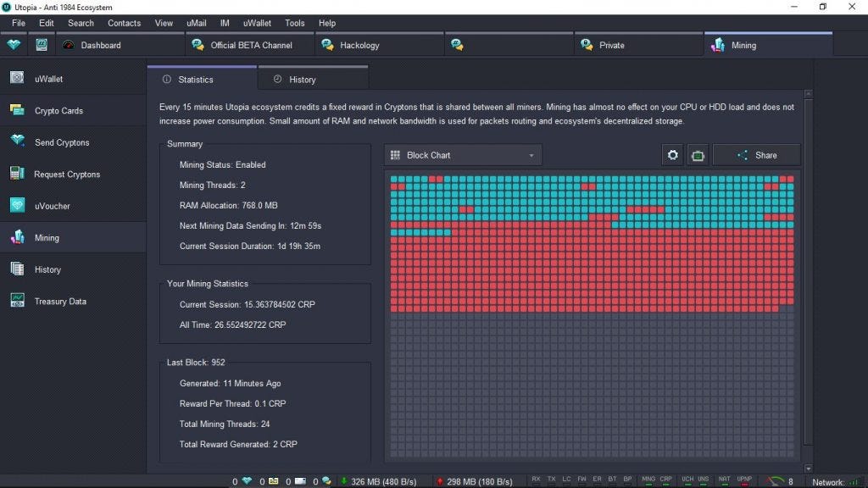Go to Send Cryptons

point(73,142)
